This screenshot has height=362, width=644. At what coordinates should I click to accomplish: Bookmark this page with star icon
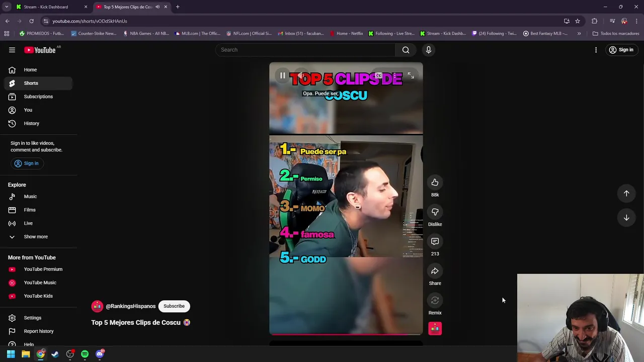pos(578,21)
